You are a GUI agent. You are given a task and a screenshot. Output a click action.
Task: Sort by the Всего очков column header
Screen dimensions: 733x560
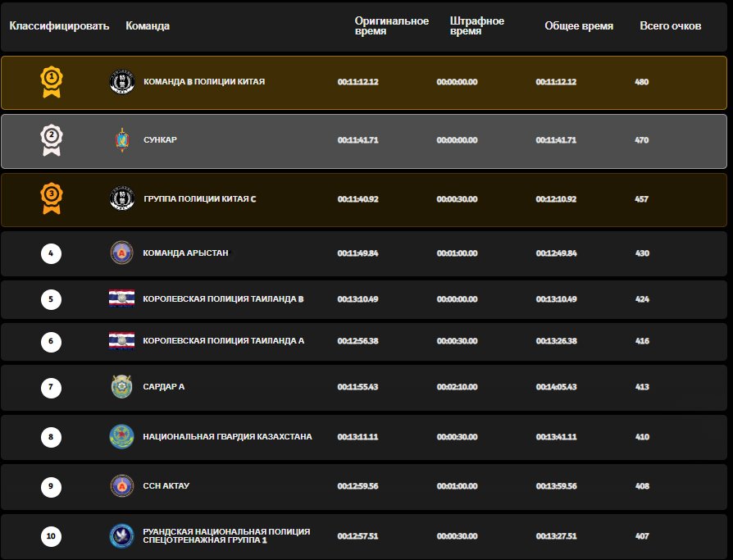point(670,26)
